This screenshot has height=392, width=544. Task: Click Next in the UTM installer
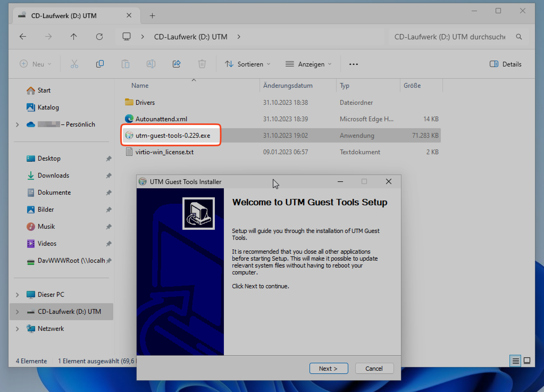pos(328,368)
